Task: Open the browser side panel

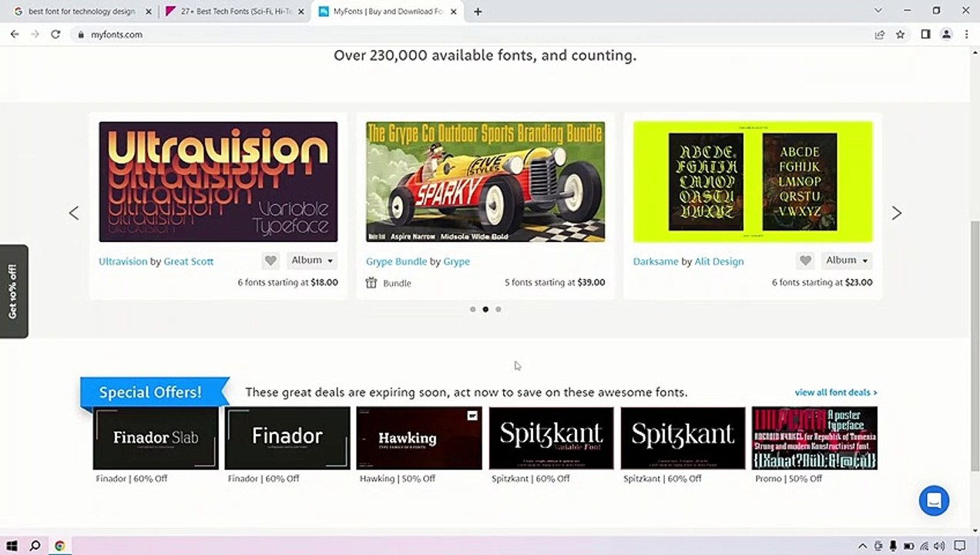Action: pyautogui.click(x=925, y=35)
